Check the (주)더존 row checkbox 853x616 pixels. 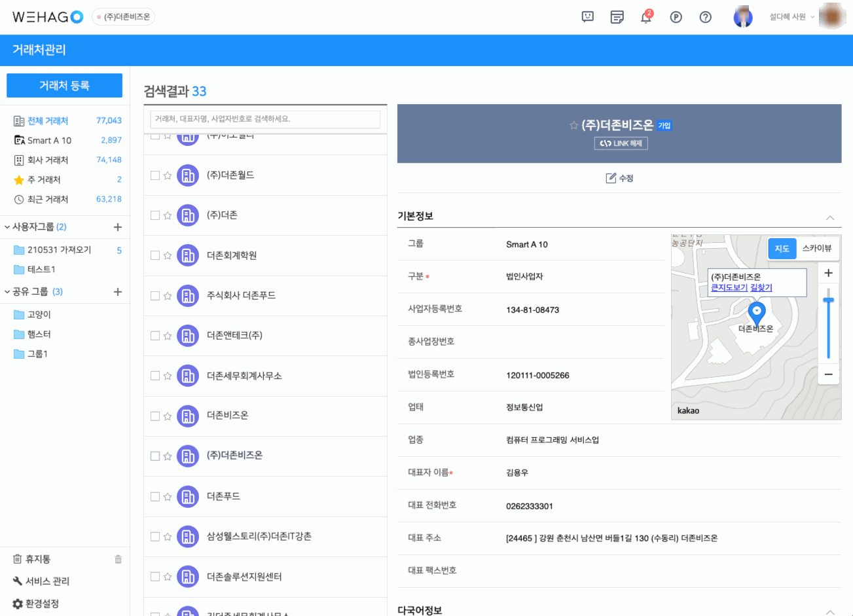tap(155, 215)
